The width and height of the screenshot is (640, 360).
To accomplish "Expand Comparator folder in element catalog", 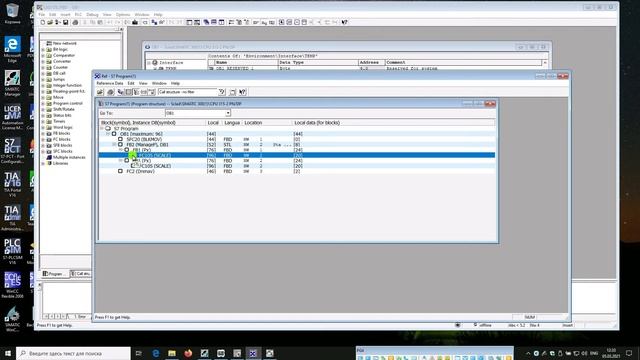I will pos(43,56).
